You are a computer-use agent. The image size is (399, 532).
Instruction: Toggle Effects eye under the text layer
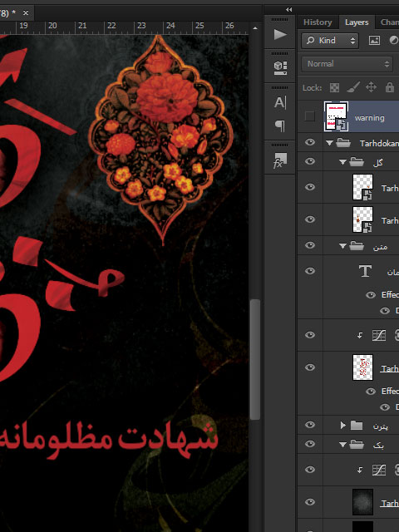371,295
